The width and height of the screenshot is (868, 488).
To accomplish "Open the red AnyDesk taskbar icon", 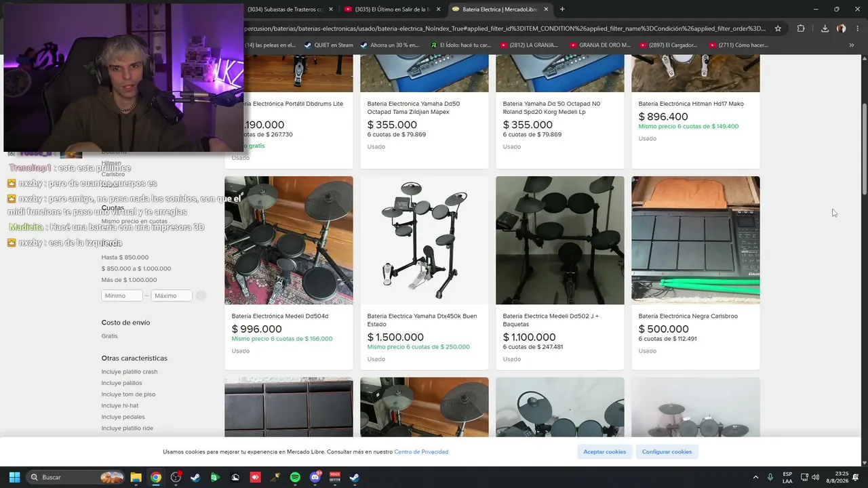I will [255, 477].
